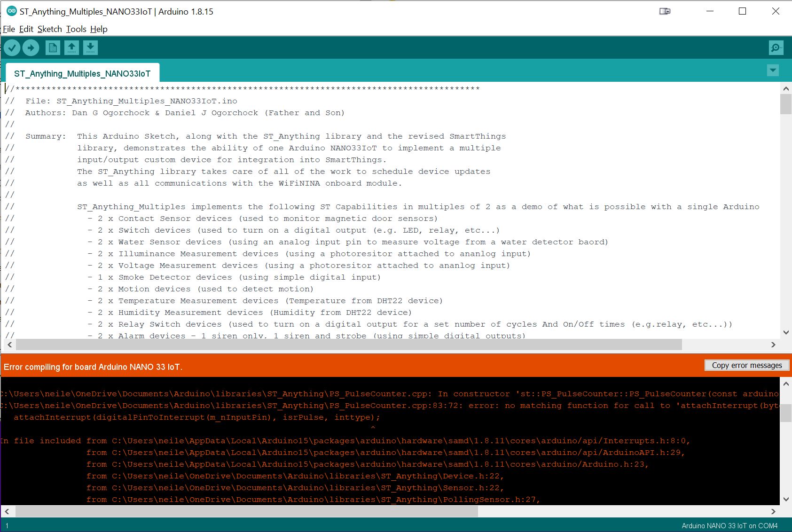Click editor horizontal scrollbar left arrow
792x532 pixels.
9,345
